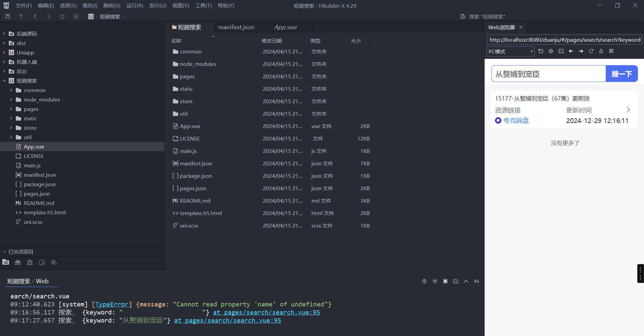Select the 夸克网盘 radio option

point(498,121)
